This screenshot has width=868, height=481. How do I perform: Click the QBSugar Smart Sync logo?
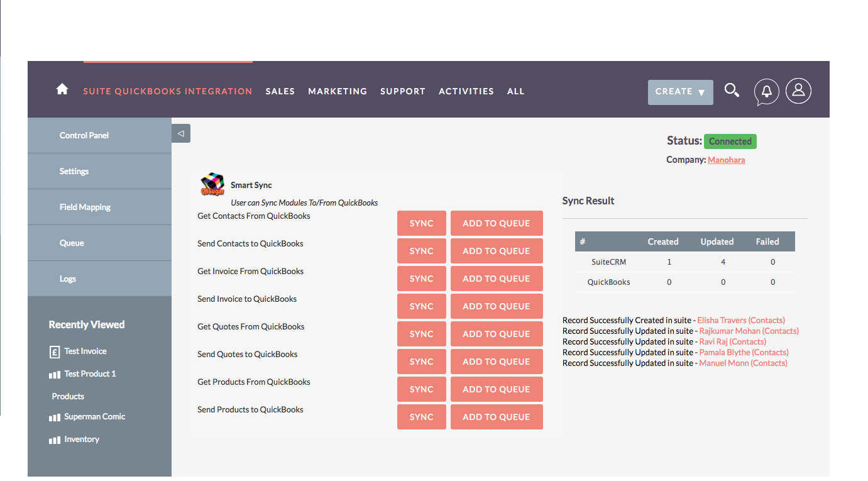click(212, 185)
